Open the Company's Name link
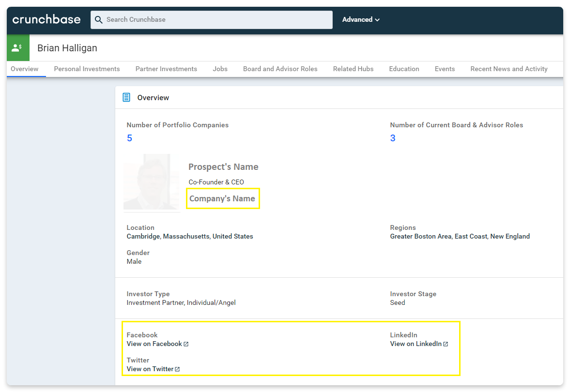The image size is (570, 392). pos(222,199)
